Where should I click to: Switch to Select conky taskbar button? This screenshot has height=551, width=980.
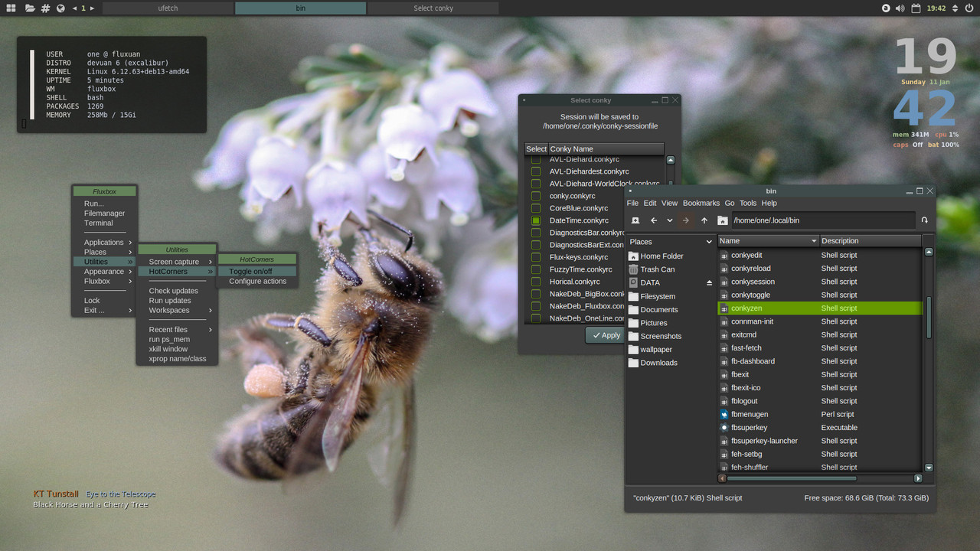click(433, 8)
